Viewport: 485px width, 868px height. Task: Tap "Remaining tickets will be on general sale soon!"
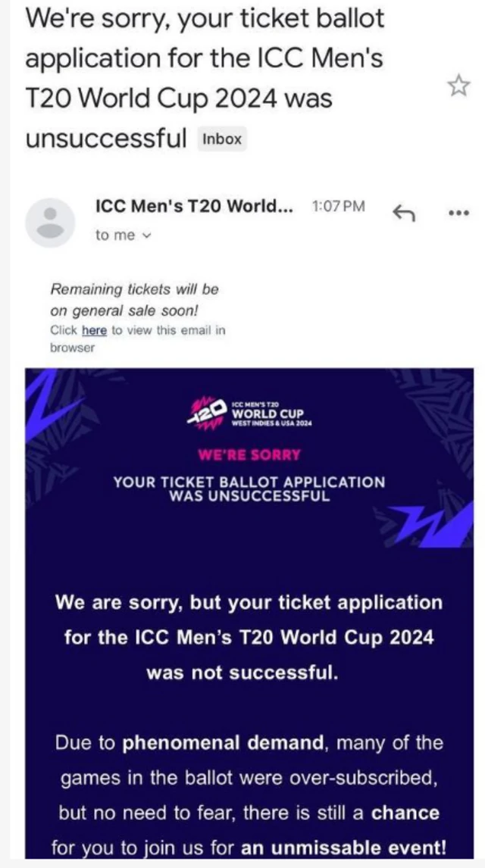134,299
